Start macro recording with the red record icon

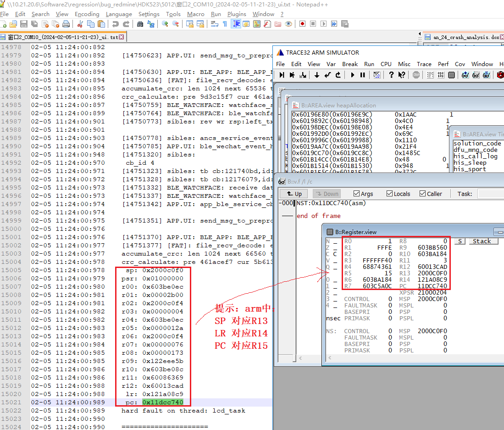click(302, 24)
